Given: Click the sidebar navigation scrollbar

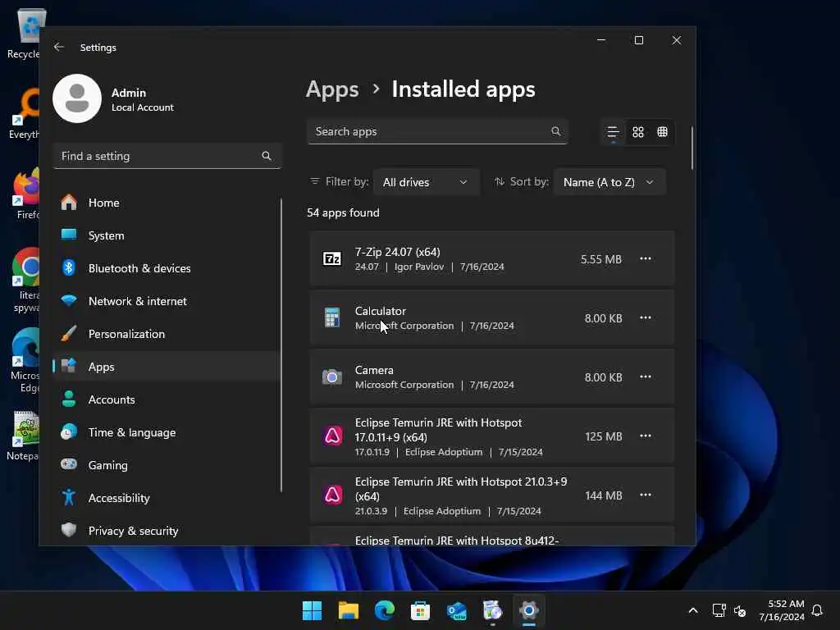Looking at the screenshot, I should [x=281, y=345].
